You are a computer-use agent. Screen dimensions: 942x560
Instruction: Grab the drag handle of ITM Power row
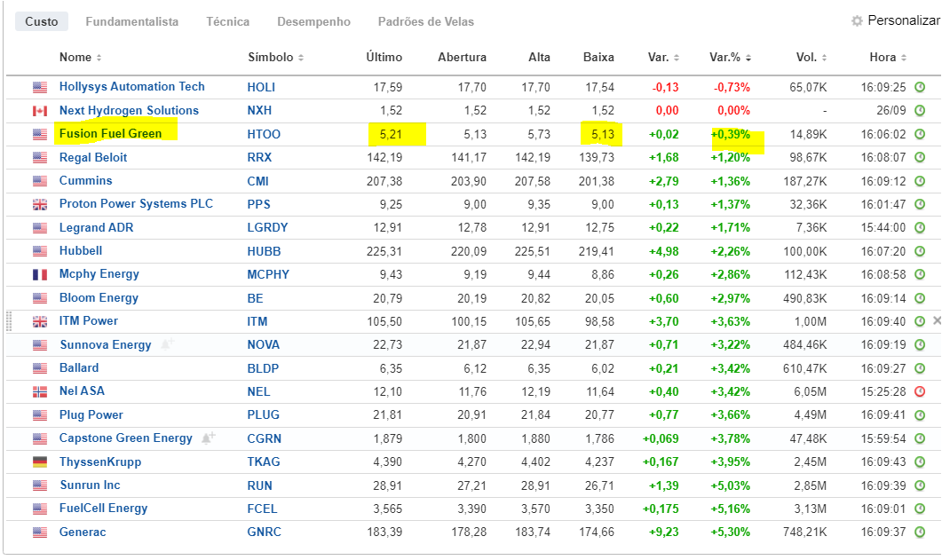(11, 321)
